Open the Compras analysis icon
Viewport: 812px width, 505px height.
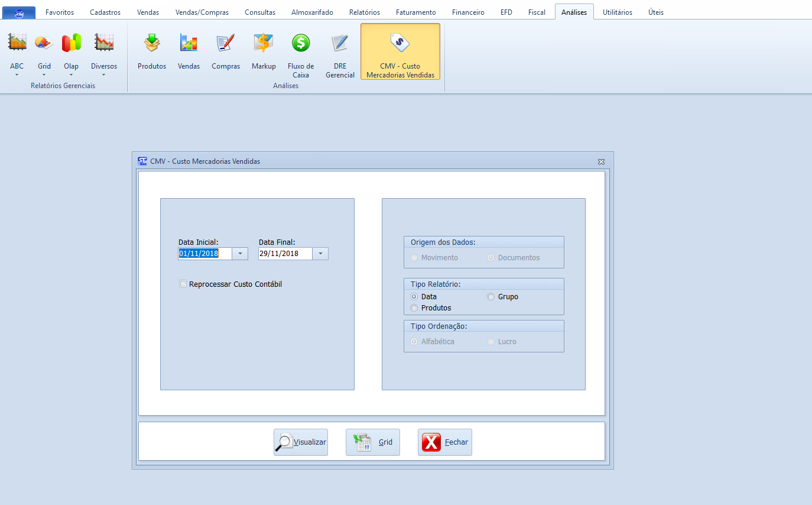226,44
